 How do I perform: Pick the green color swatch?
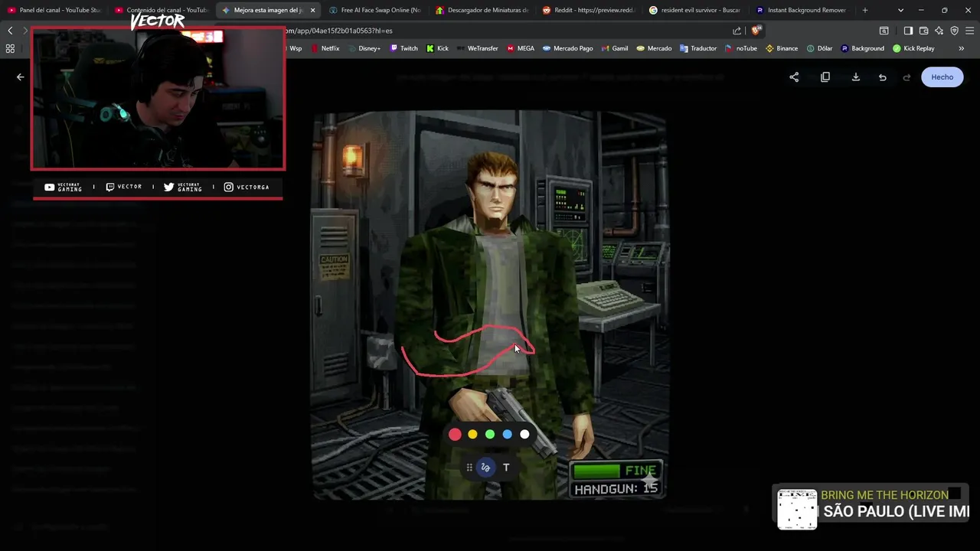tap(490, 435)
